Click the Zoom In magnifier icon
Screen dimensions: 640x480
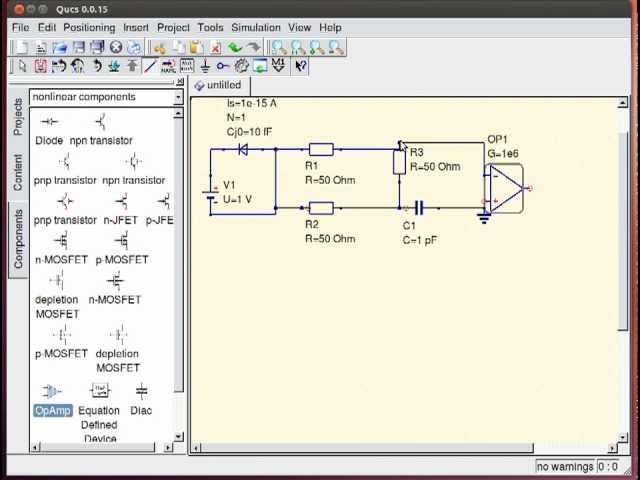317,48
